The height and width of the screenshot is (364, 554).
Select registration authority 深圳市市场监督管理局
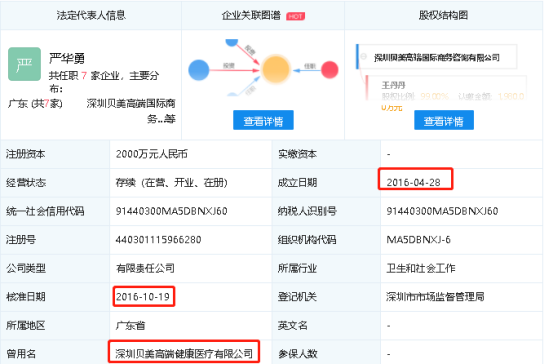coord(435,297)
